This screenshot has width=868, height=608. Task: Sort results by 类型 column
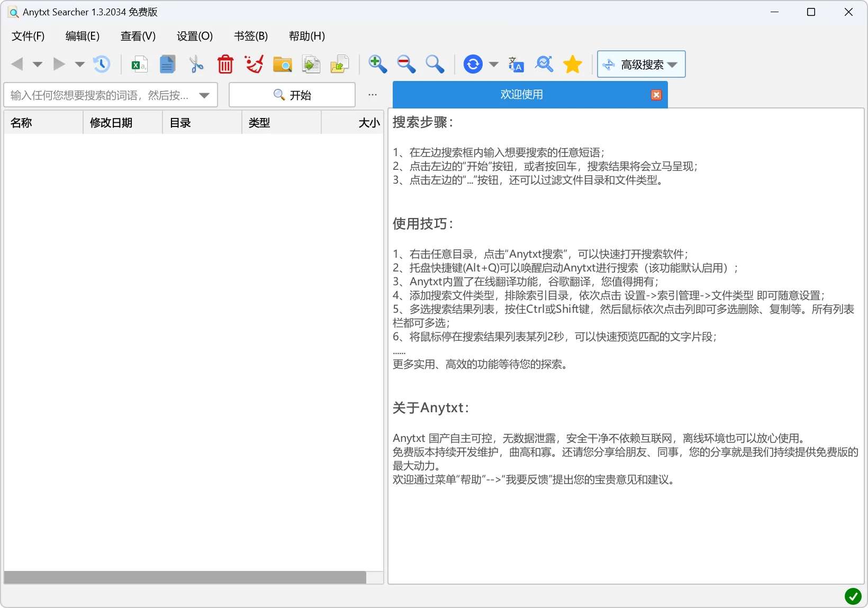click(x=282, y=123)
